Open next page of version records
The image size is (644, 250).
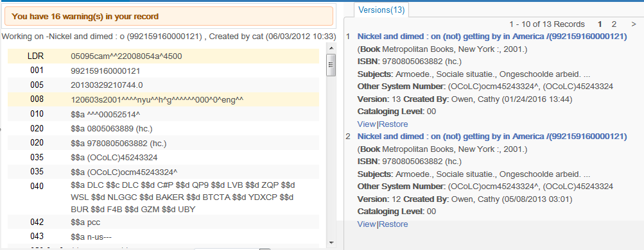(x=633, y=24)
